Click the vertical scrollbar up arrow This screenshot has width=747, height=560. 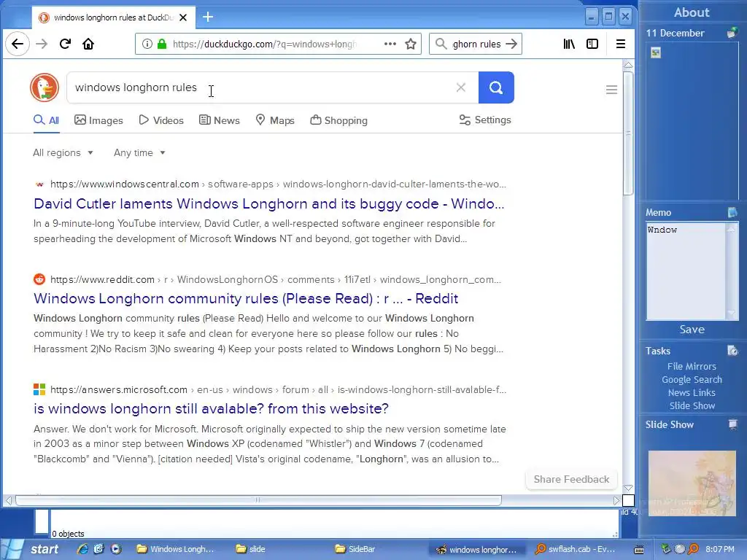coord(628,64)
